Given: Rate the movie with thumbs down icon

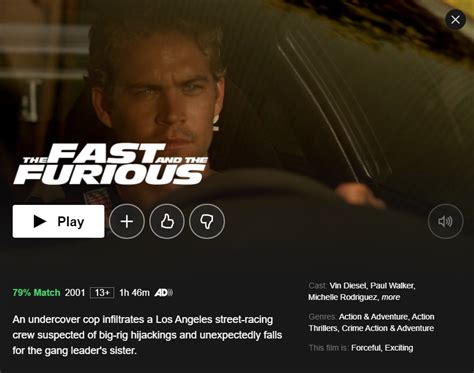Looking at the screenshot, I should [x=207, y=221].
